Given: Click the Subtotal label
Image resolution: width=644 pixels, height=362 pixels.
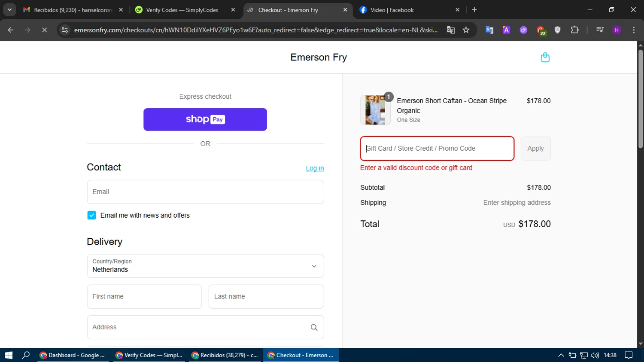Looking at the screenshot, I should pyautogui.click(x=372, y=188).
